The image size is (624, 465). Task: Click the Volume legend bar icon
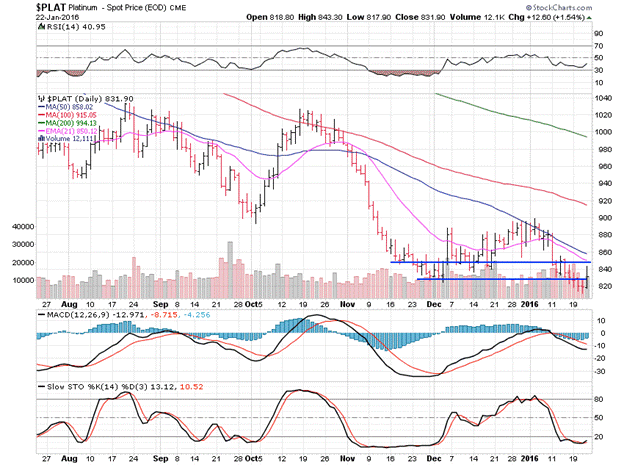coord(40,138)
